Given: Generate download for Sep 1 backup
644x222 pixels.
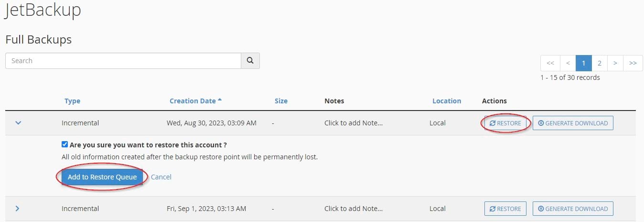Looking at the screenshot, I should pyautogui.click(x=573, y=209).
